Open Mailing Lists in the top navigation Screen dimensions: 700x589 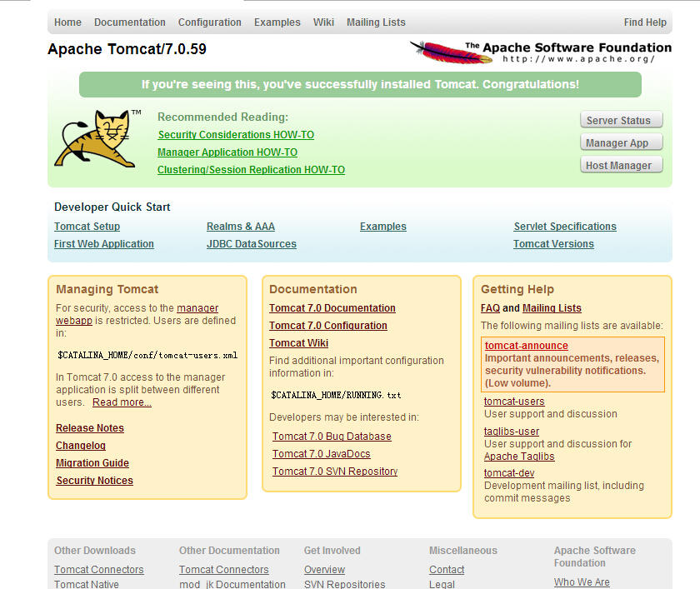[x=377, y=22]
